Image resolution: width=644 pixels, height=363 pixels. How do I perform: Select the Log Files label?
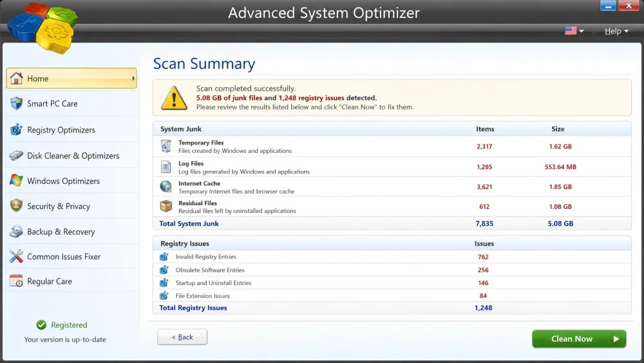(191, 163)
